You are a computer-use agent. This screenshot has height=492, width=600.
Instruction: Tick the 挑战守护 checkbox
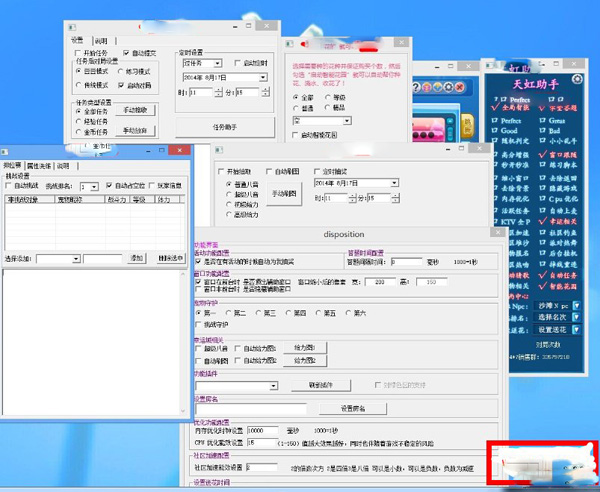point(198,324)
